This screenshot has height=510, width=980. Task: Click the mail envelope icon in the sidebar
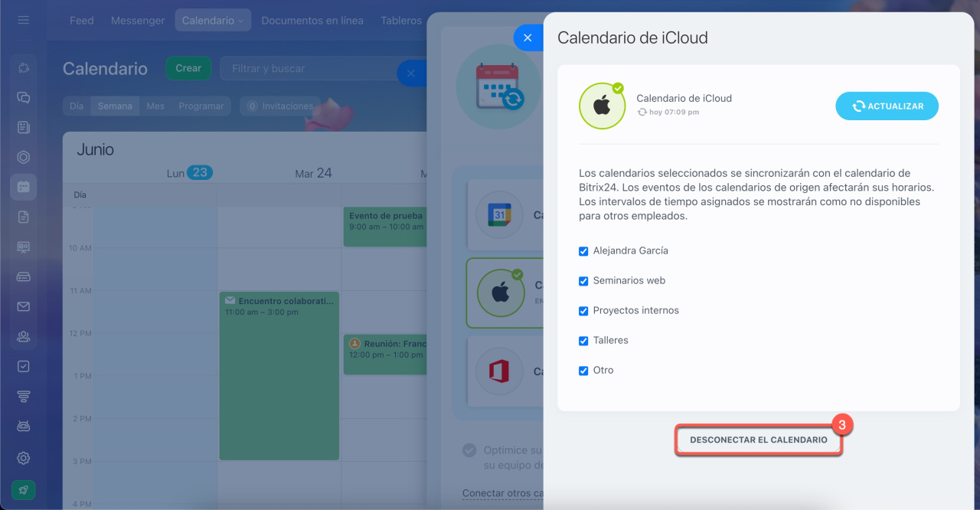click(23, 306)
